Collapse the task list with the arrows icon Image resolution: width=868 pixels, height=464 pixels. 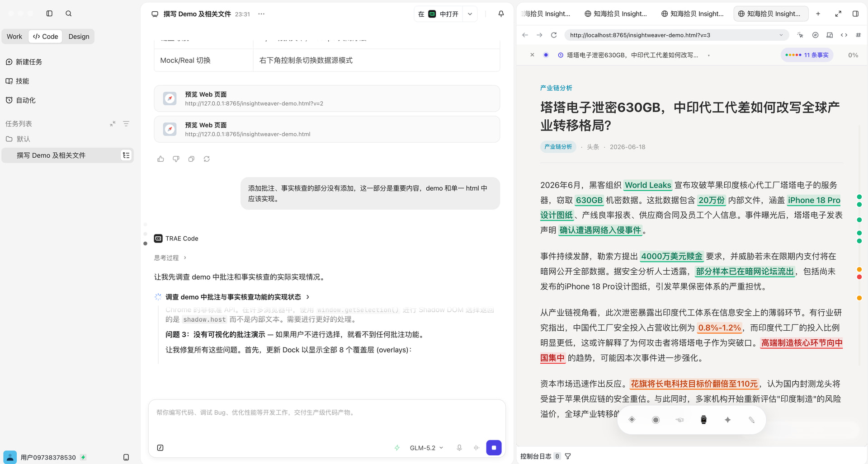[x=113, y=124]
